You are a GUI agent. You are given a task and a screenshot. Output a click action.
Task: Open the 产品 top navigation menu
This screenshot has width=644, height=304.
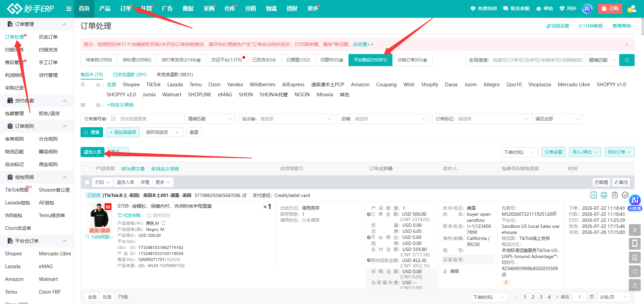105,9
